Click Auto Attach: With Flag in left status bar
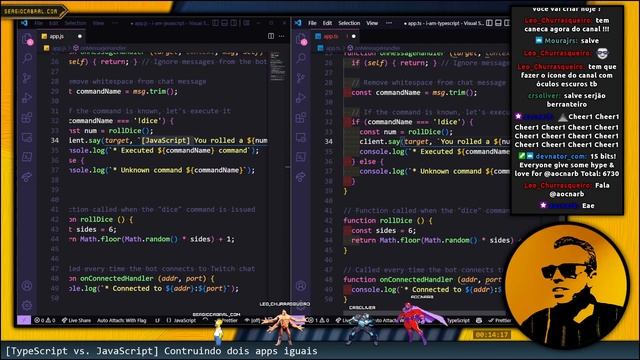Viewport: 640px width, 360px height. (x=121, y=320)
